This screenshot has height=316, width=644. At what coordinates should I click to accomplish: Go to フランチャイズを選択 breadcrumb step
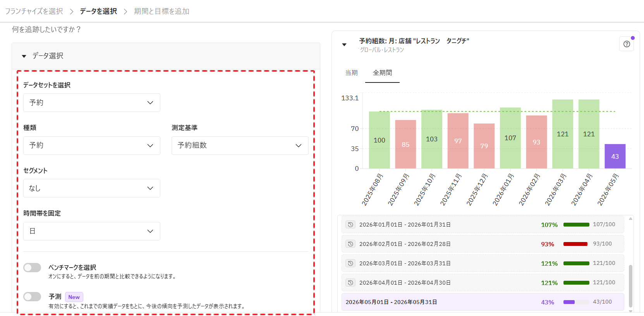coord(34,11)
